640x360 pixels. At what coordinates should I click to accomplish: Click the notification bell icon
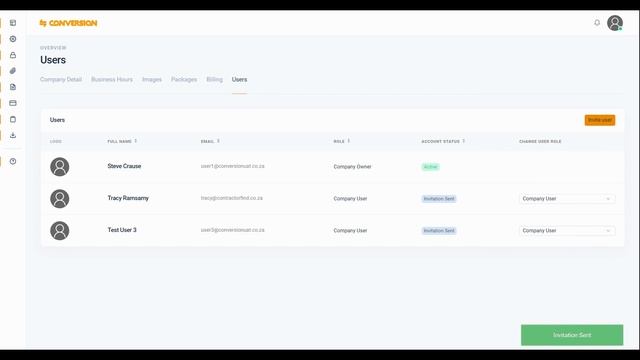pos(597,23)
